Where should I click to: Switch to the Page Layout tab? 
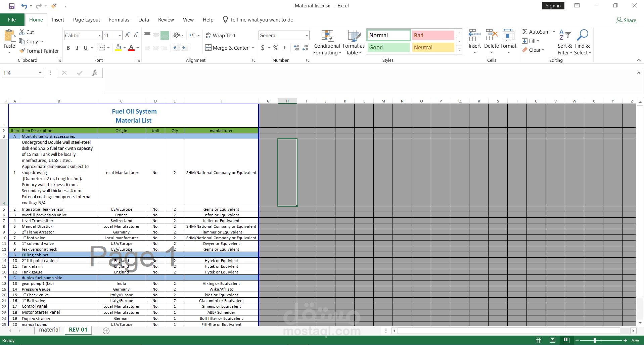(87, 19)
